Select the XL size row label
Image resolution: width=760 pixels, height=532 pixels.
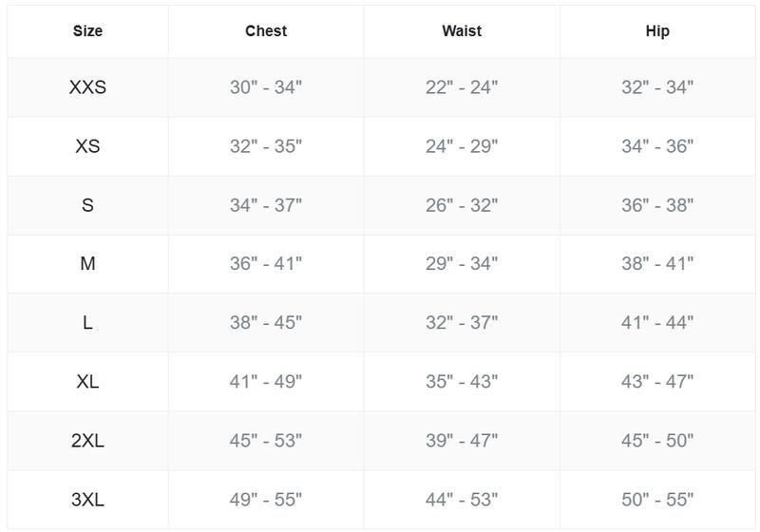tap(87, 382)
